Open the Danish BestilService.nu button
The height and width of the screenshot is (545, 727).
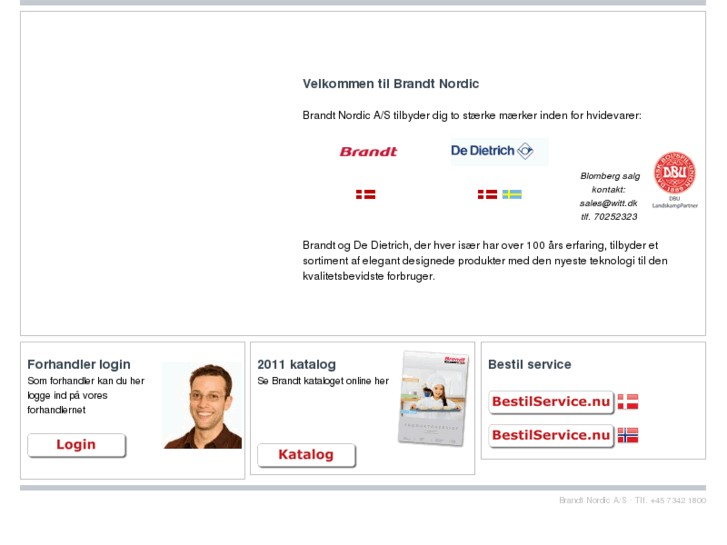[x=551, y=402]
